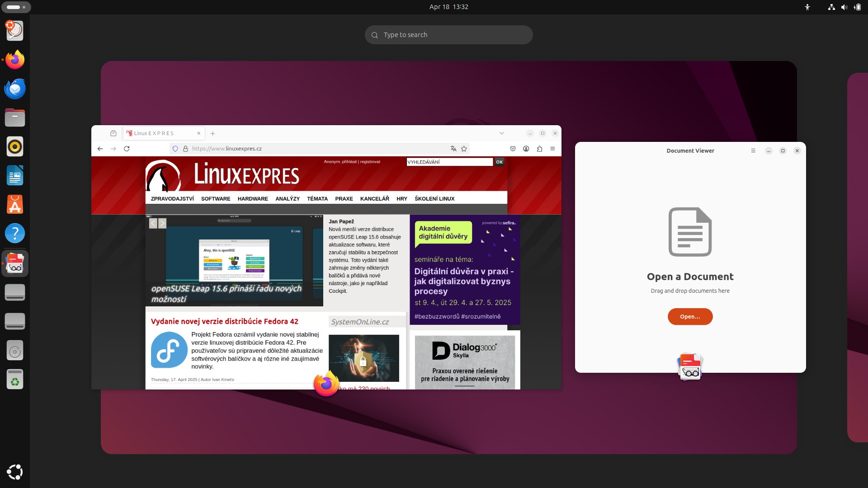868x488 pixels.
Task: Open openSUSE Leap 15.6 article title
Action: coord(226,294)
